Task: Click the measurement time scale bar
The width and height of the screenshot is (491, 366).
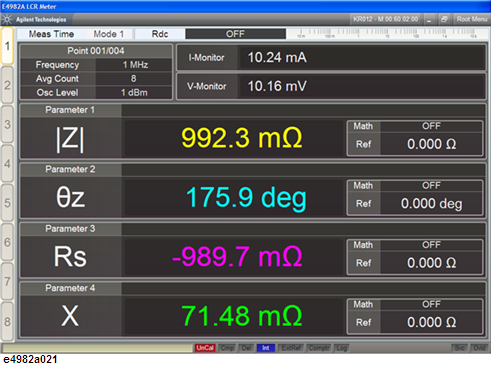Action: pyautogui.click(x=386, y=33)
